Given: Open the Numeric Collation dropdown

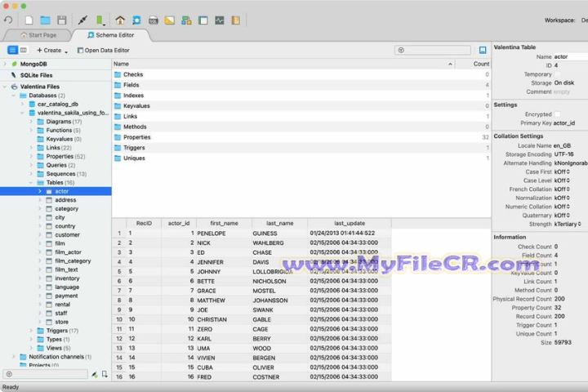Looking at the screenshot, I should pyautogui.click(x=562, y=207).
